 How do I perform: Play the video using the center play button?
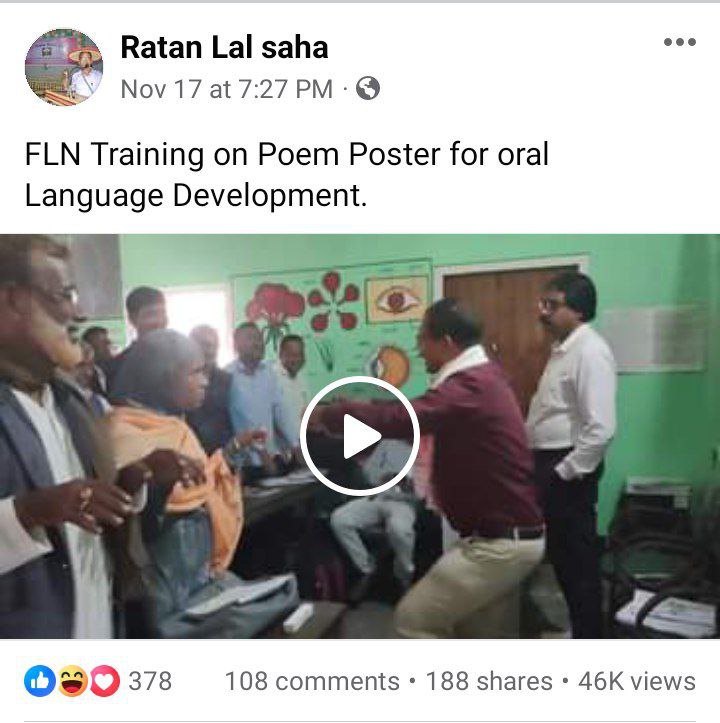coord(360,436)
